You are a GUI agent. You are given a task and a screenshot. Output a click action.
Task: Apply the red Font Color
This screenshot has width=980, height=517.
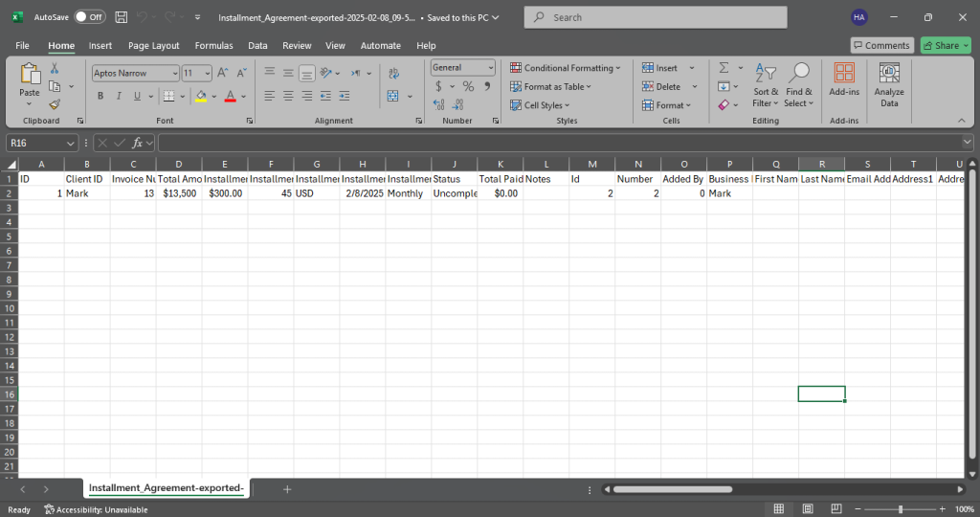[x=230, y=96]
